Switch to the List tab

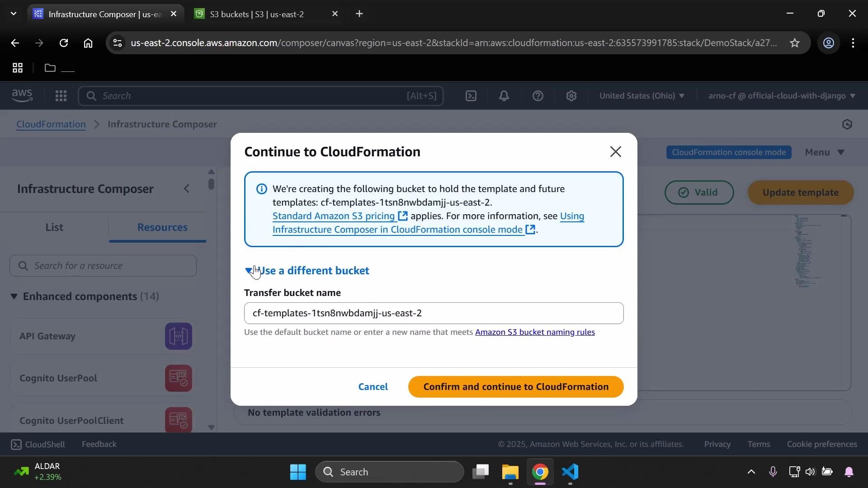pyautogui.click(x=54, y=227)
